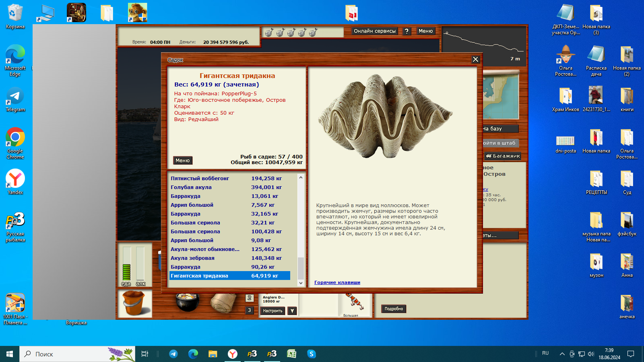The width and height of the screenshot is (644, 362).
Task: Select Акула зебровая row
Action: point(230,258)
